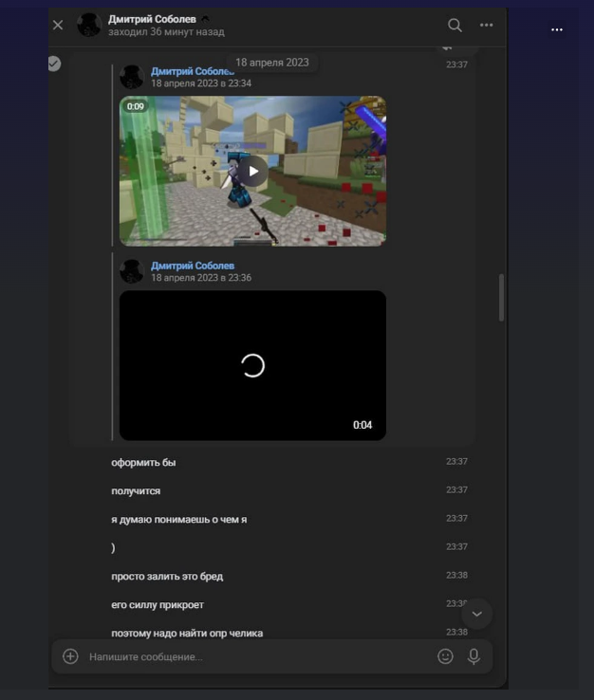Toggle the selected message checkmark

click(54, 64)
